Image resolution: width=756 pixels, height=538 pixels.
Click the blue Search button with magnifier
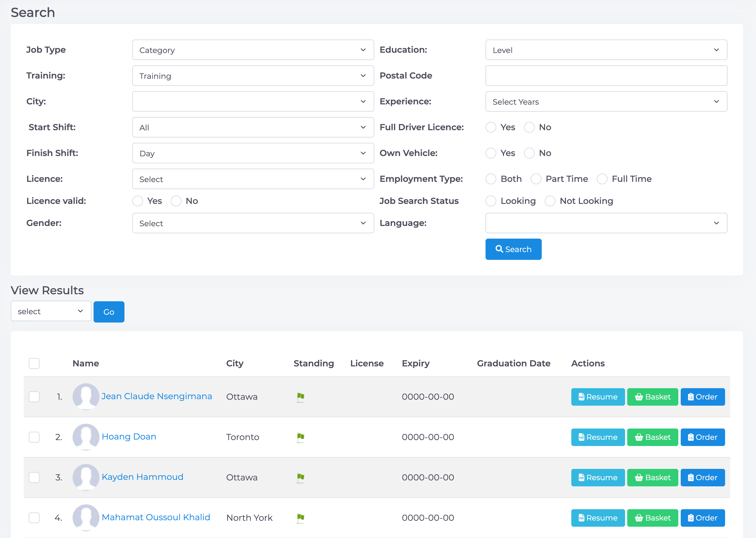point(513,249)
